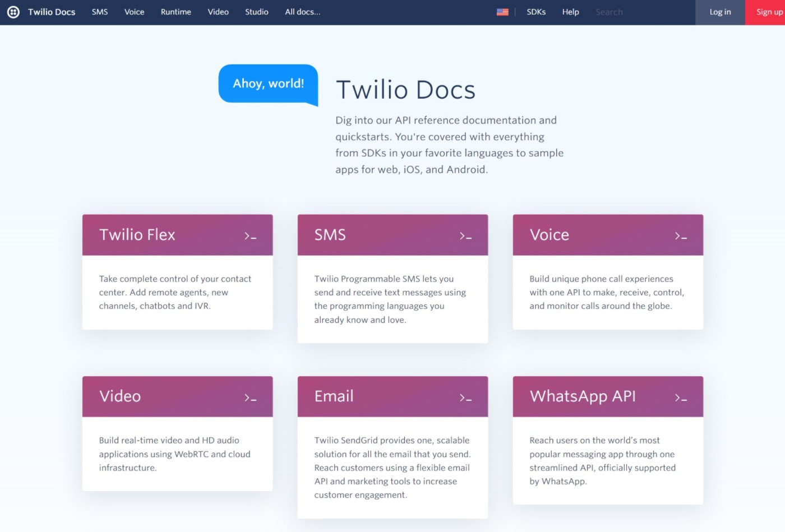
Task: Open the All docs... dropdown
Action: [302, 11]
